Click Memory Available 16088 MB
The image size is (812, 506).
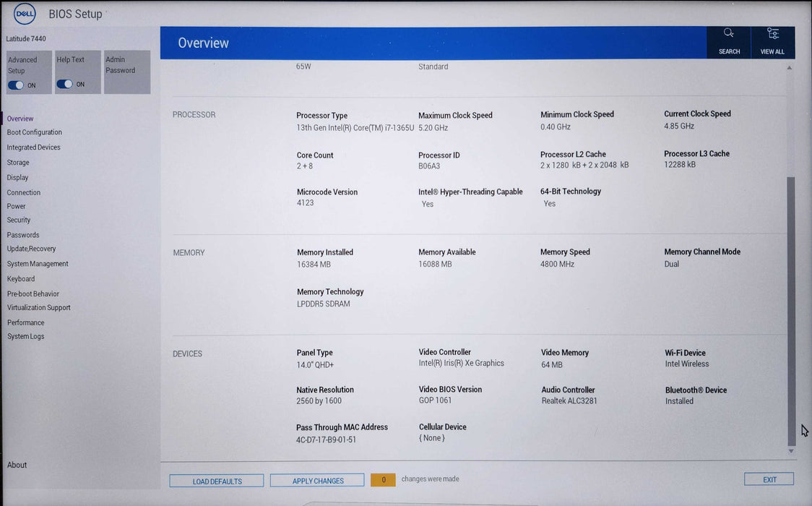click(435, 264)
